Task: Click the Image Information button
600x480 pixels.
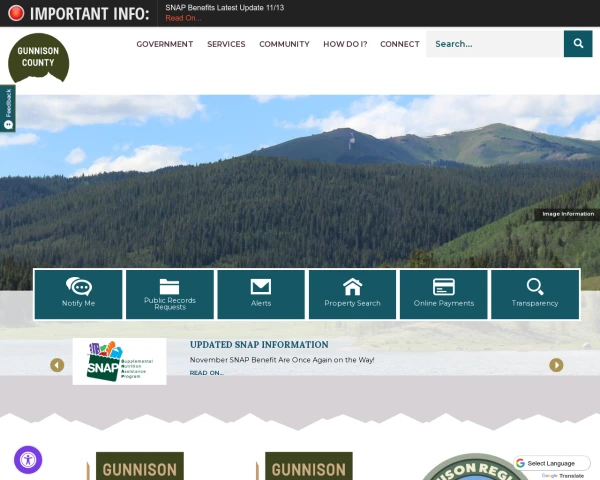Action: click(568, 214)
